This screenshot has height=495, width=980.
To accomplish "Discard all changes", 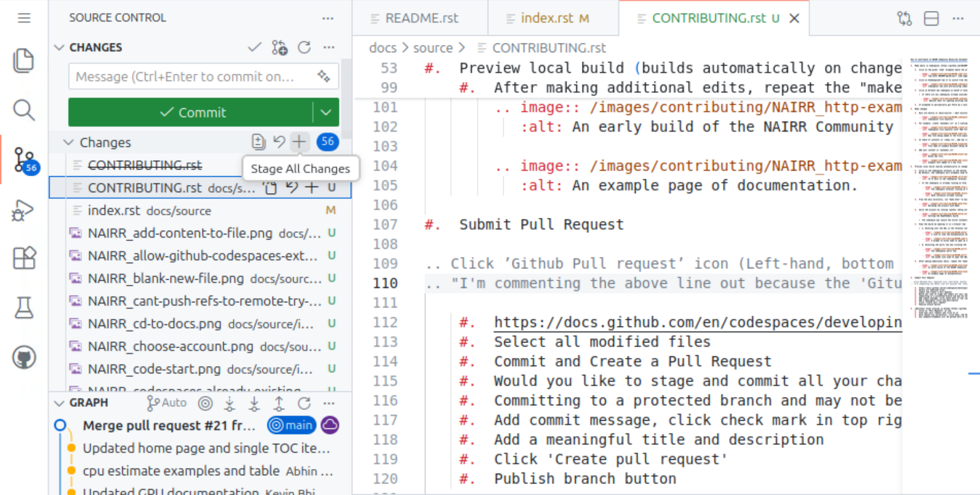I will click(x=279, y=141).
